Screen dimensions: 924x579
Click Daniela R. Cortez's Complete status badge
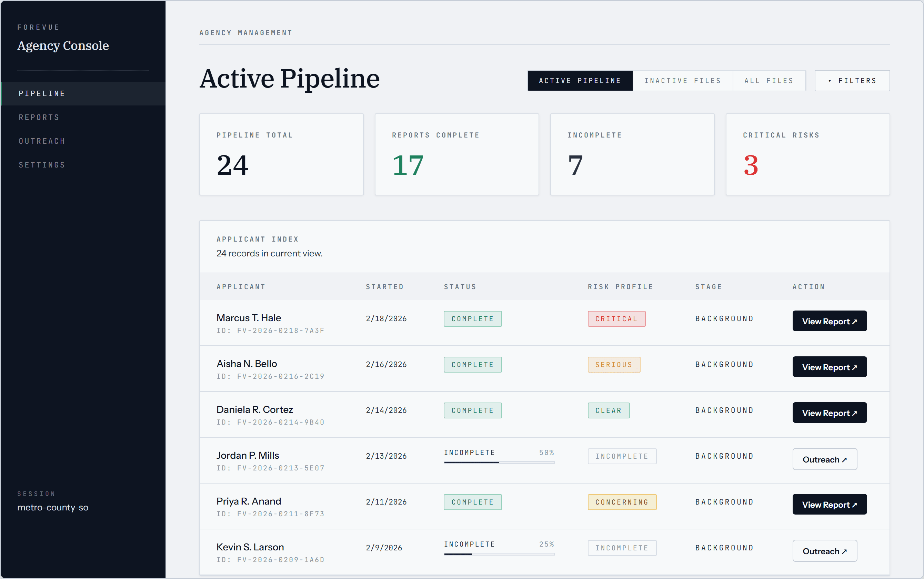click(x=472, y=410)
